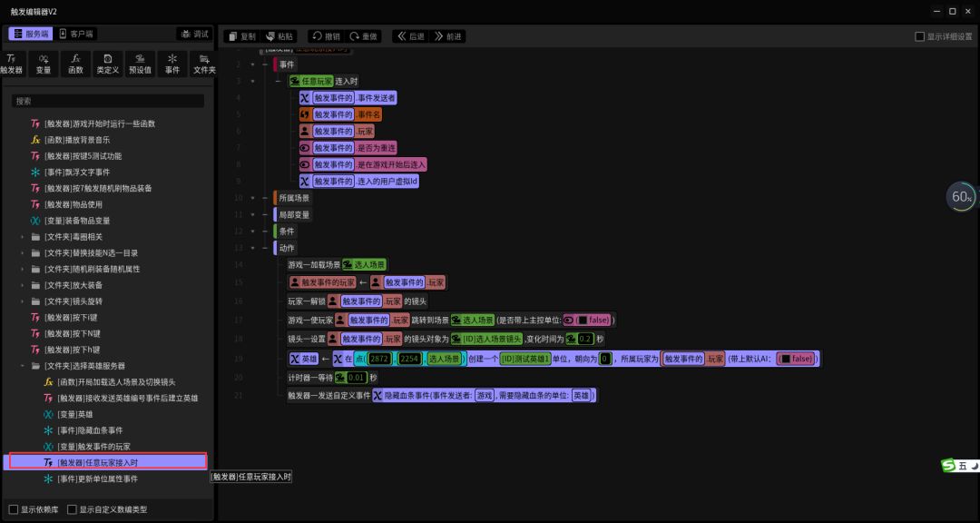Click the 0.2 seconds value
Screen dimensions: 980x523
coord(585,339)
